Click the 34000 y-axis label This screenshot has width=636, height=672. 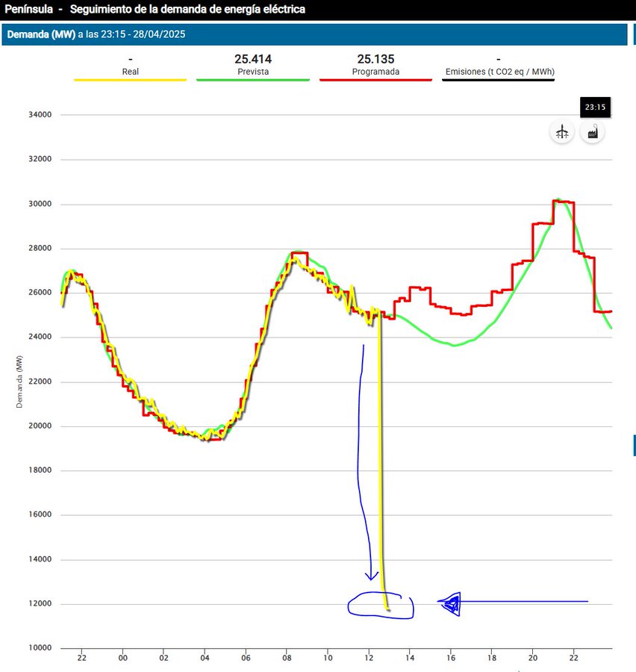(40, 115)
